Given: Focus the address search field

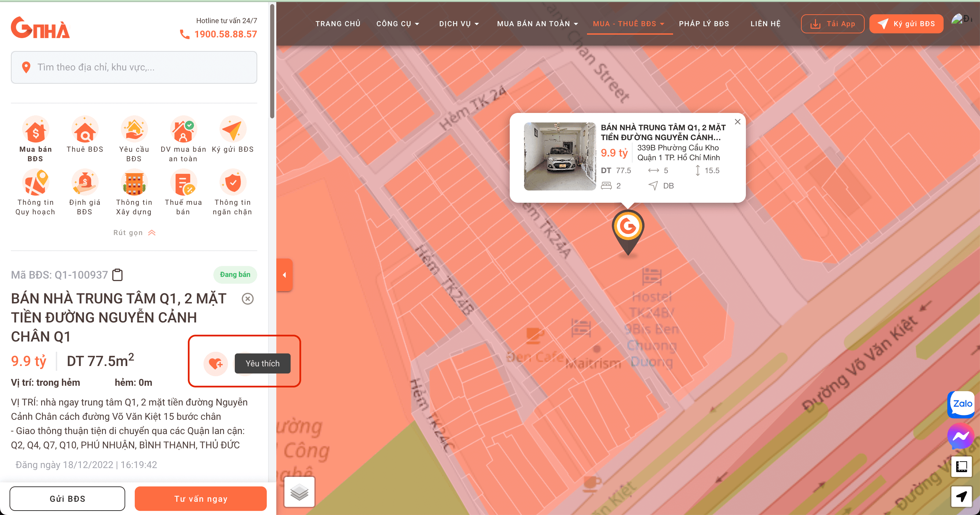Looking at the screenshot, I should pyautogui.click(x=134, y=67).
